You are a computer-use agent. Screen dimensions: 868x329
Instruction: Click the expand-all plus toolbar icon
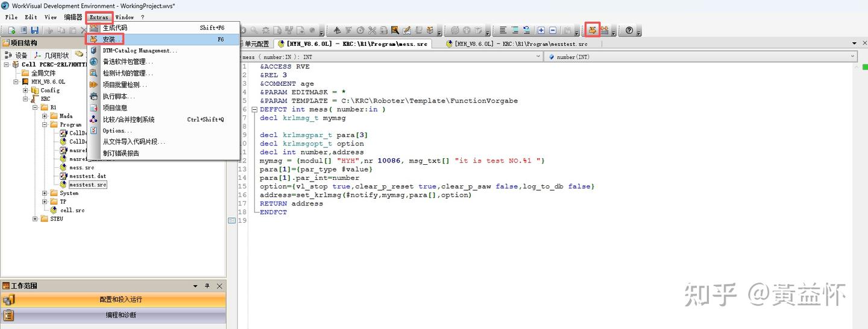[541, 30]
